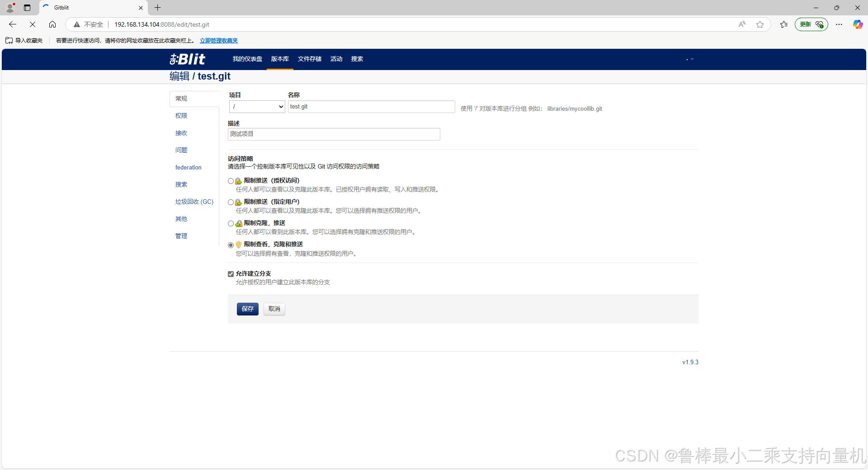
Task: Open the Copilot icon in the browser toolbar
Action: [857, 24]
